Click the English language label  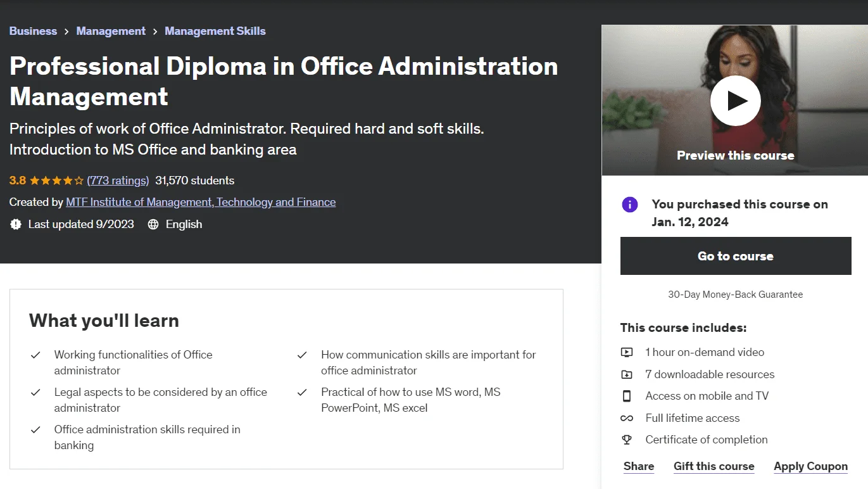(184, 224)
